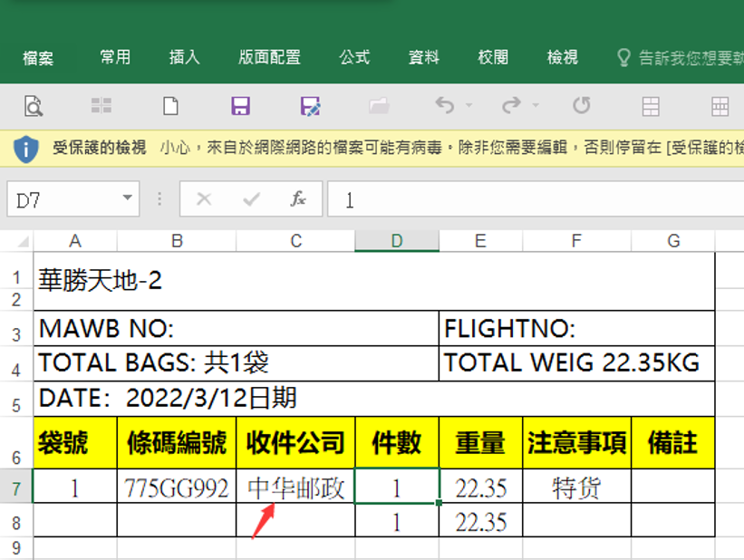Click the blue shield Protected View icon

click(25, 149)
